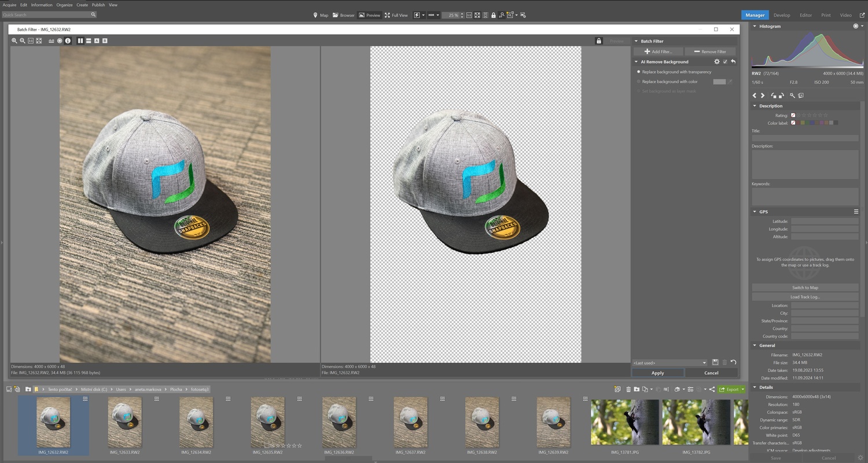Switch to the Develop module tab

(782, 15)
